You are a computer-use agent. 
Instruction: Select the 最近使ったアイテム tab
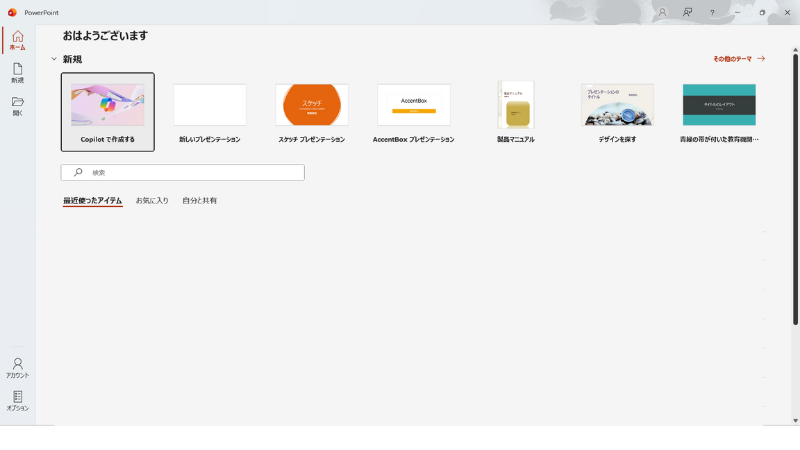92,201
